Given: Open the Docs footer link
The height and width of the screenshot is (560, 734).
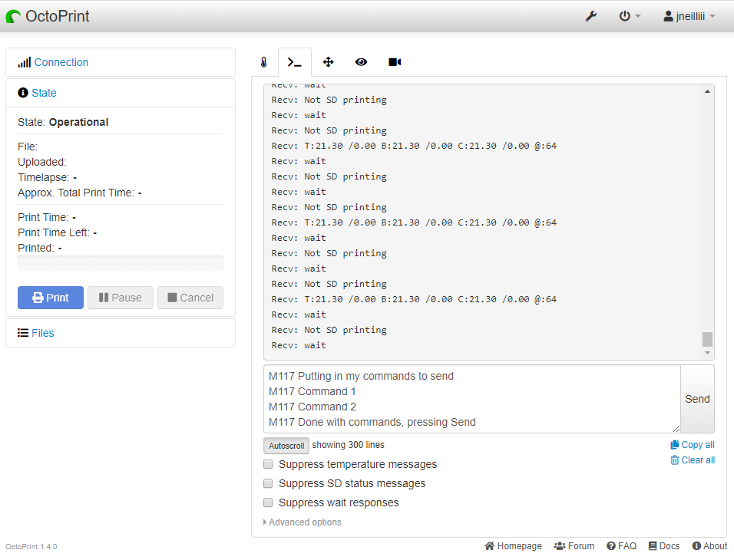Looking at the screenshot, I should pos(664,546).
